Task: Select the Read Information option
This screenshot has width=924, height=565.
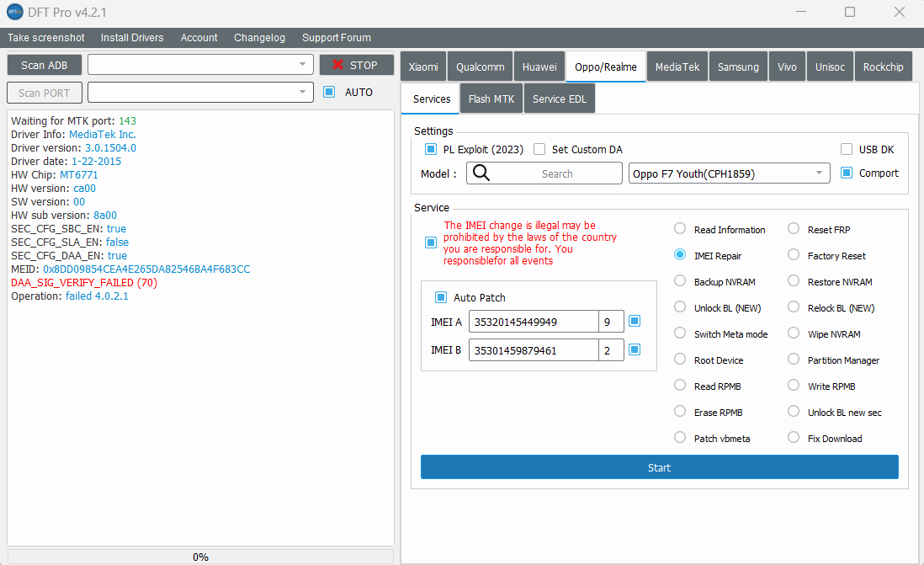Action: tap(680, 229)
